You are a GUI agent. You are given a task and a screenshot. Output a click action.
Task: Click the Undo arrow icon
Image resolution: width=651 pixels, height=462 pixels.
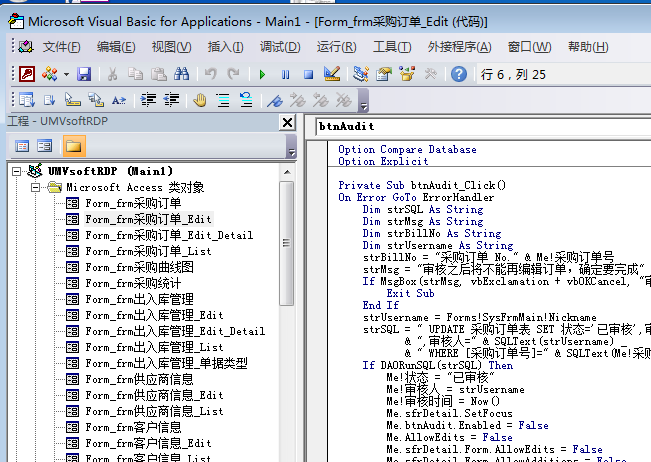(x=211, y=74)
